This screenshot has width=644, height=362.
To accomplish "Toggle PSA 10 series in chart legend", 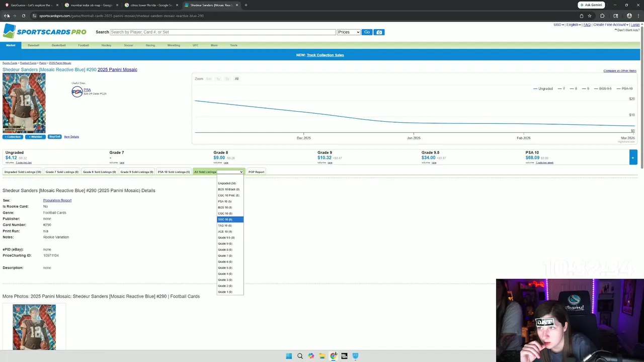I will (624, 88).
